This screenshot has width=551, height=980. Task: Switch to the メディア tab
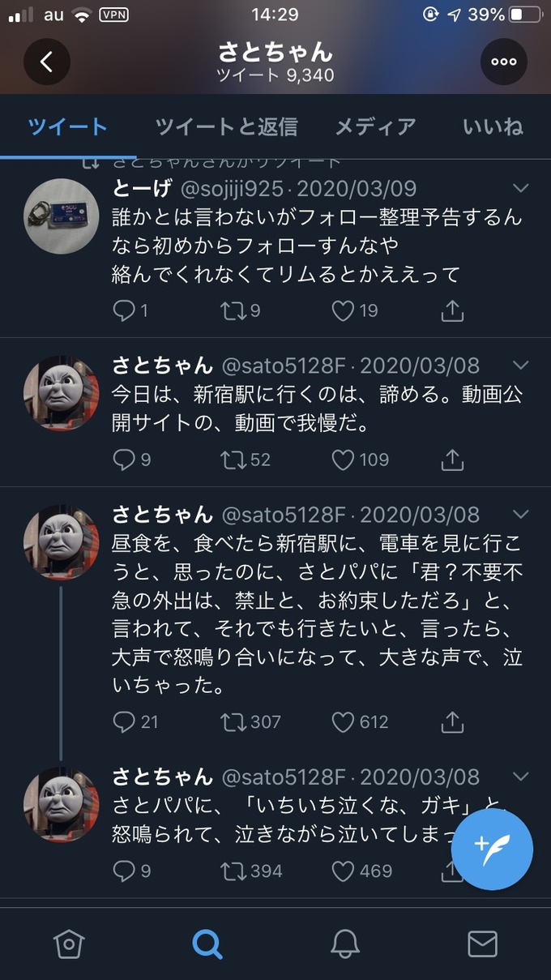(x=376, y=126)
